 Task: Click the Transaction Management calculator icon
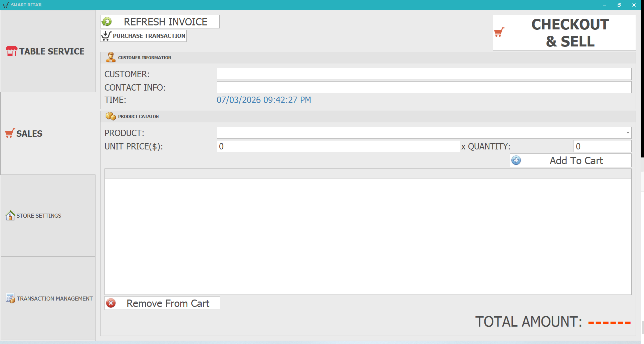pyautogui.click(x=10, y=298)
